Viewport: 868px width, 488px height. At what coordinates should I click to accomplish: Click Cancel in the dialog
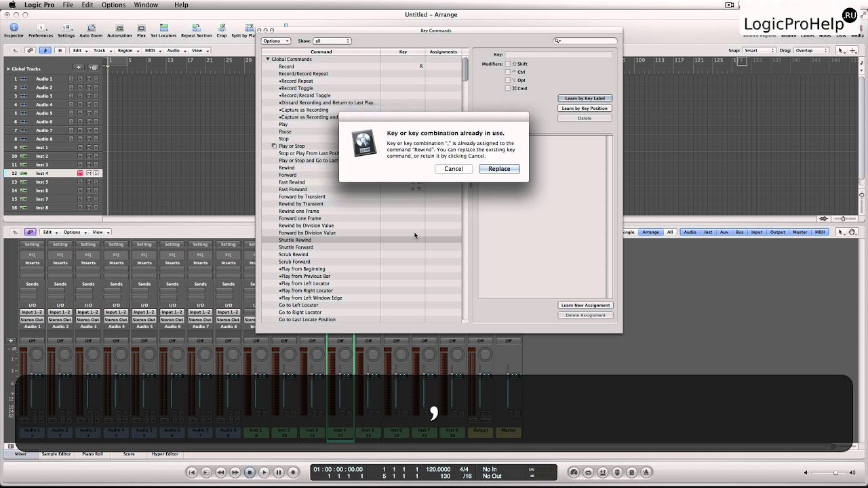click(x=454, y=169)
